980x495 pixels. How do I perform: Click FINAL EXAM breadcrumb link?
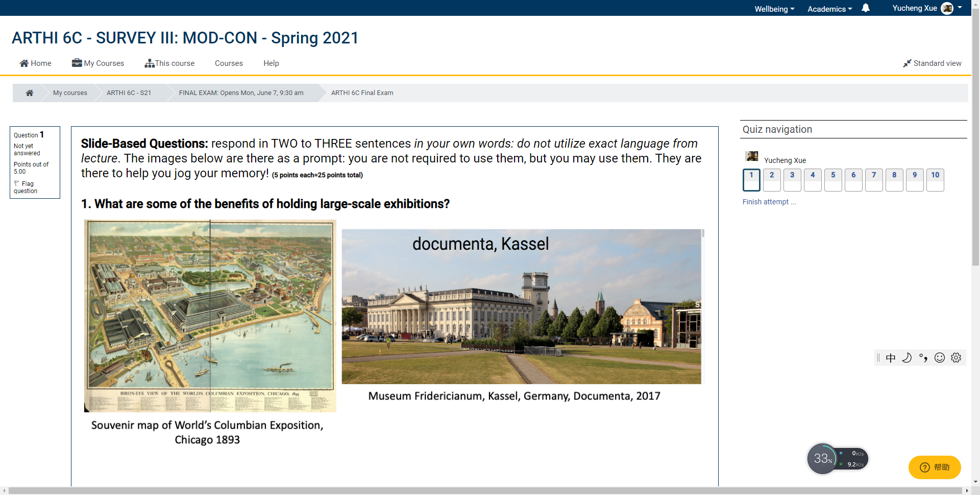[x=241, y=93]
